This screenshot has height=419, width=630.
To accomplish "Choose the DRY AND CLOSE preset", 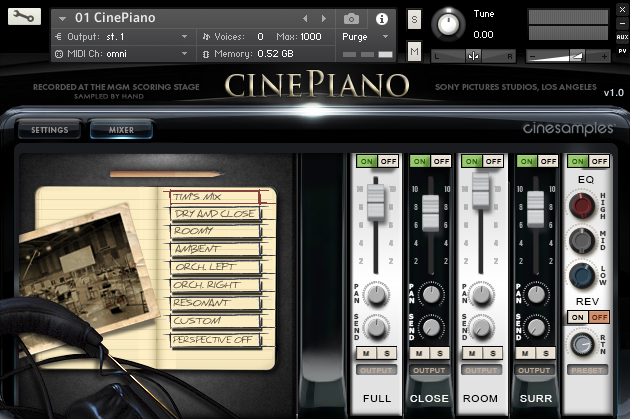I will (215, 214).
